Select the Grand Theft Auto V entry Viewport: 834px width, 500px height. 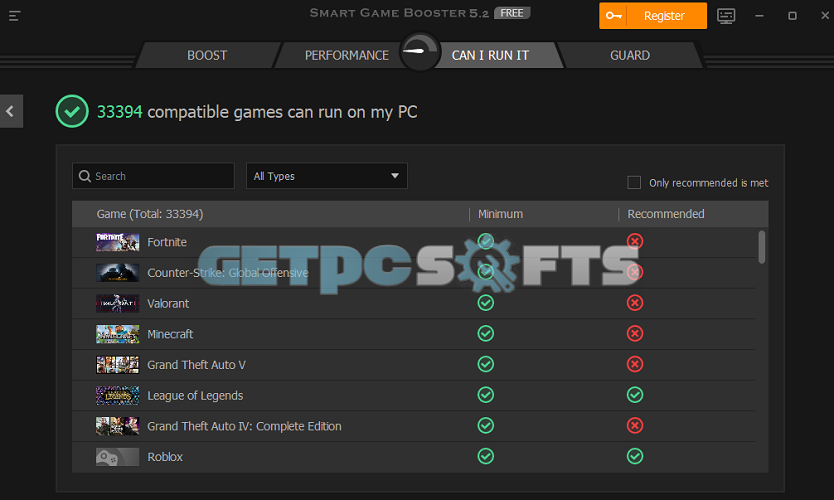tap(196, 365)
